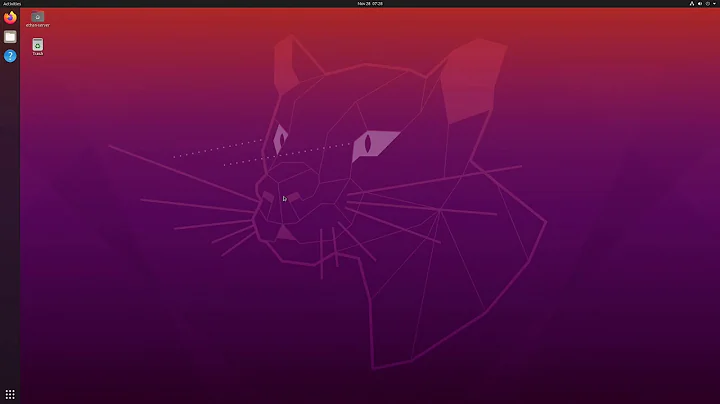Click the empty dock area below Help
The width and height of the screenshot is (720, 404).
pyautogui.click(x=10, y=200)
